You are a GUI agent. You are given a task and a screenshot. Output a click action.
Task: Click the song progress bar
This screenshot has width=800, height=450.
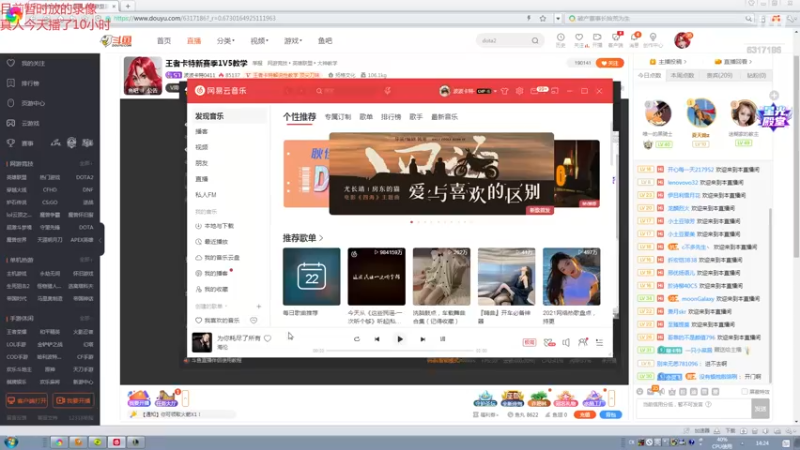(x=401, y=351)
